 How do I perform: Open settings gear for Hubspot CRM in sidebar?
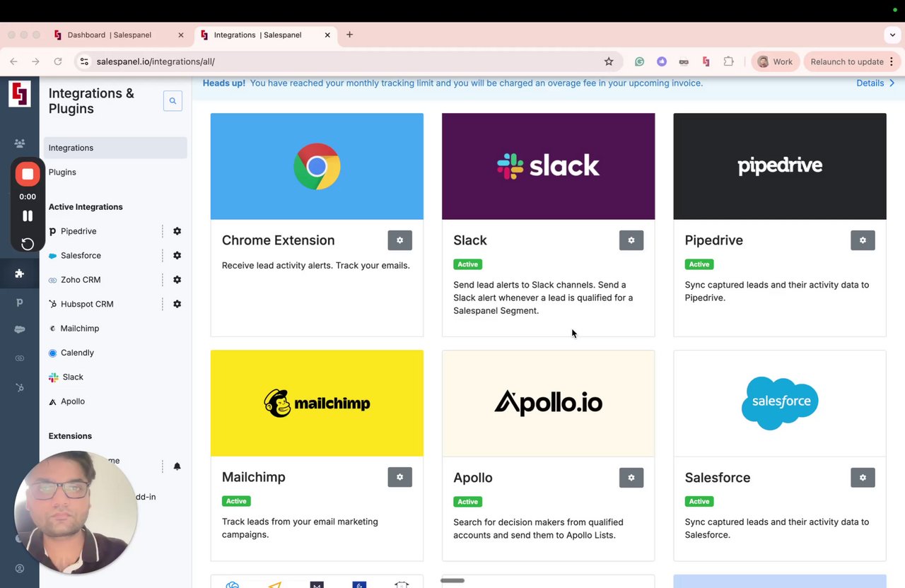point(177,304)
